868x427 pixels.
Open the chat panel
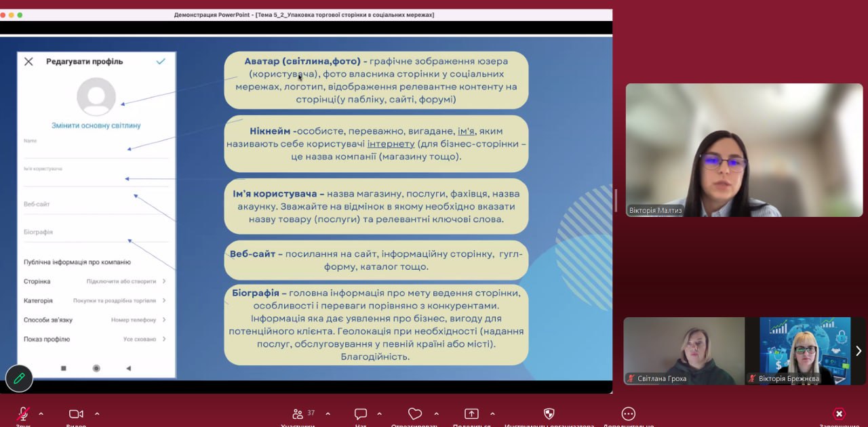tap(361, 413)
